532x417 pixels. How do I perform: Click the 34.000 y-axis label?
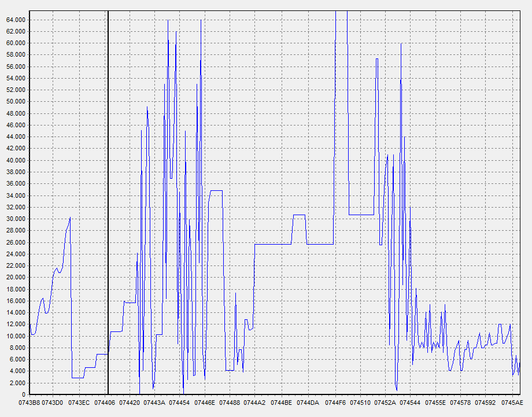pos(16,195)
